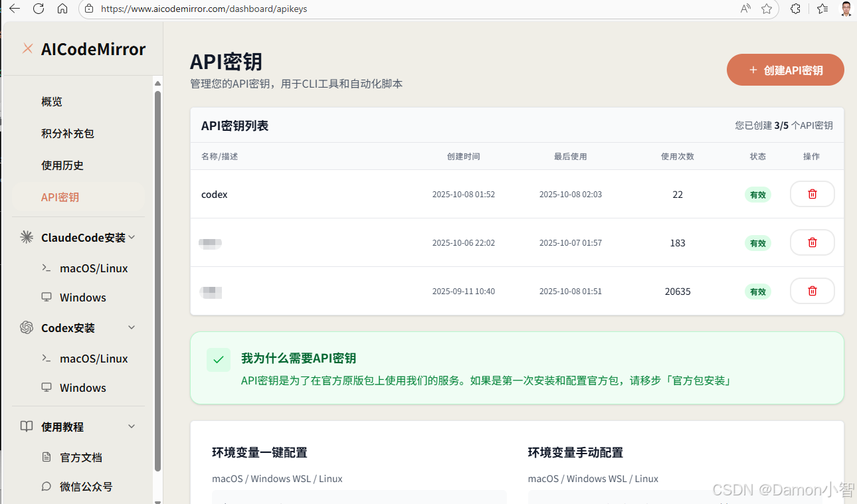The height and width of the screenshot is (504, 857).
Task: Click monitor icon under ClaudeCode安装 Windows
Action: point(47,297)
